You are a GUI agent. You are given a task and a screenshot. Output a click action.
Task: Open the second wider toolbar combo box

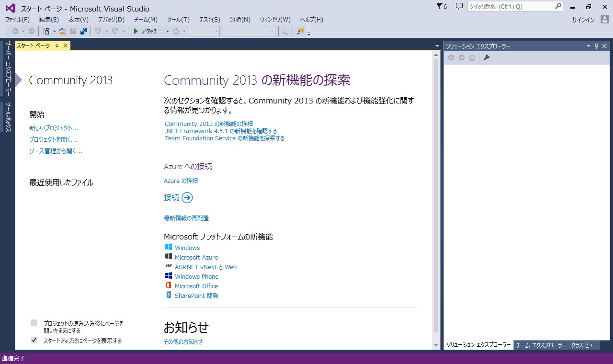[x=249, y=31]
